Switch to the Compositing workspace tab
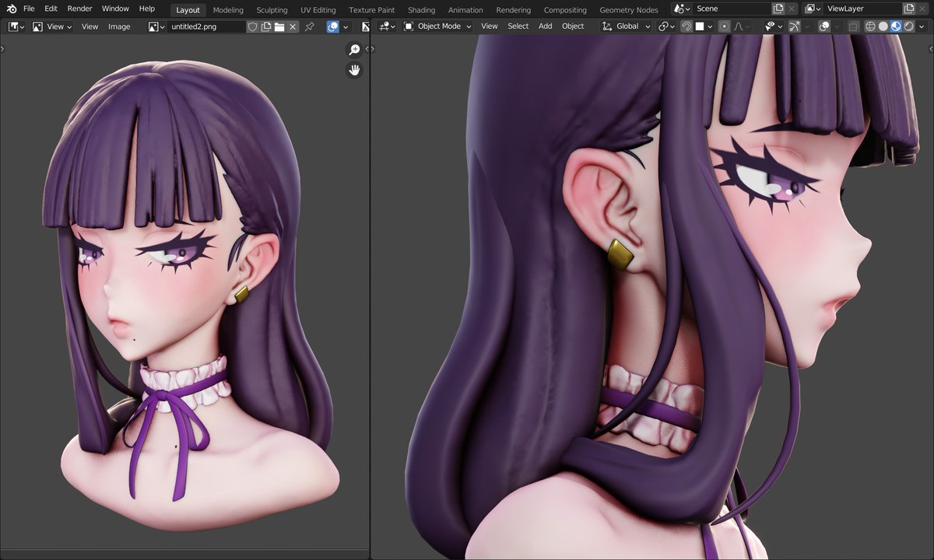Viewport: 934px width, 560px height. click(565, 10)
